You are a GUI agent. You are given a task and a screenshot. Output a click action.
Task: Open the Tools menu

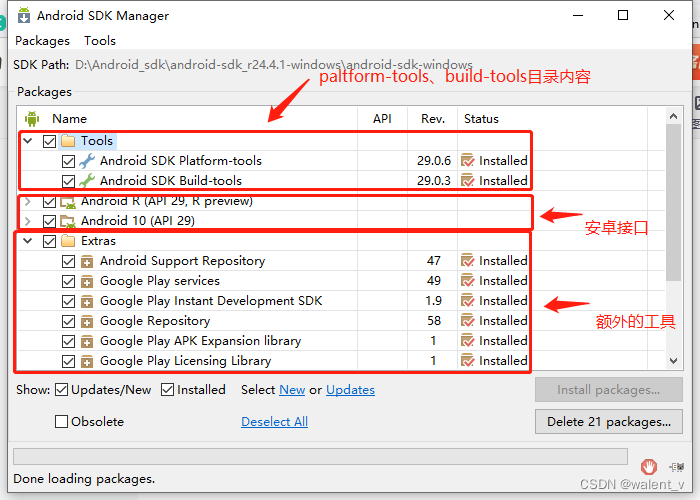(x=100, y=41)
